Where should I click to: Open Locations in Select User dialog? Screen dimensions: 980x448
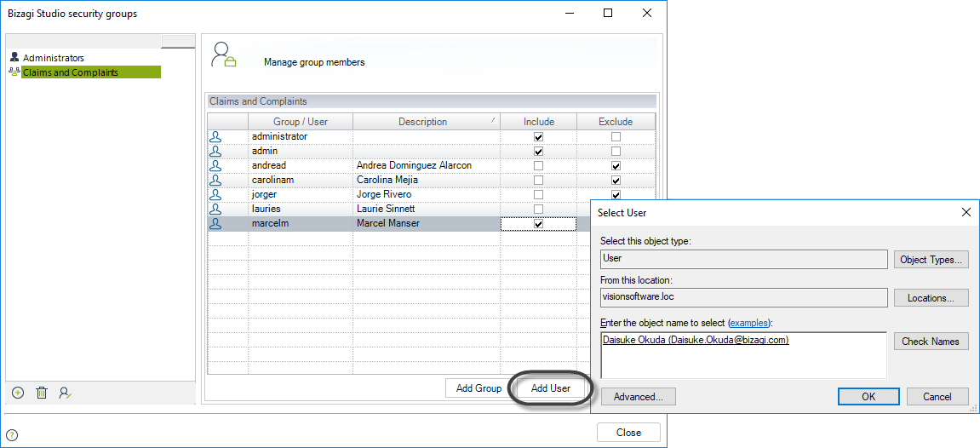(x=931, y=298)
